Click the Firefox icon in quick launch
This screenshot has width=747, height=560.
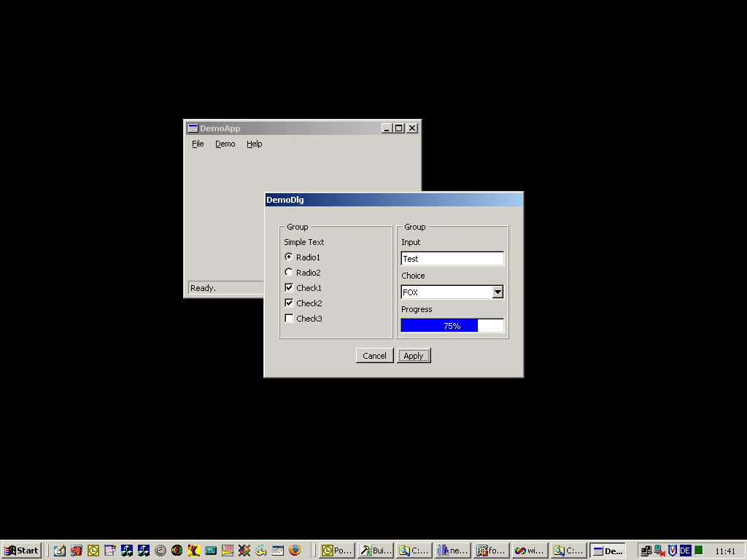click(x=295, y=551)
